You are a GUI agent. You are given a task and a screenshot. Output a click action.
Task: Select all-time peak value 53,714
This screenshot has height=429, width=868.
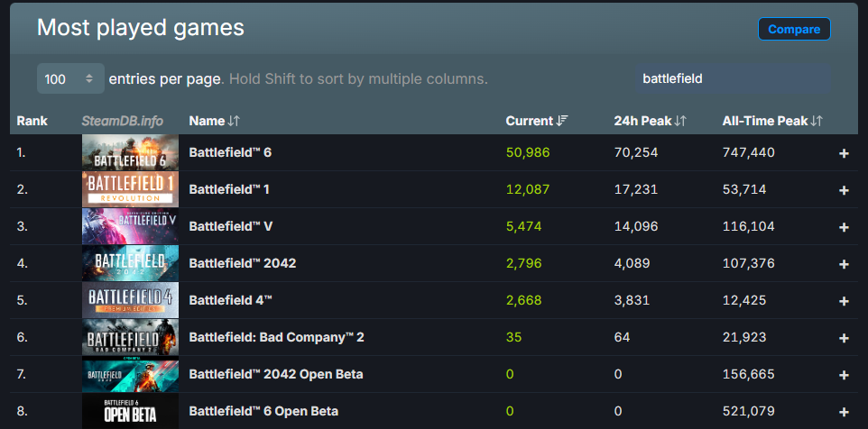pos(744,189)
